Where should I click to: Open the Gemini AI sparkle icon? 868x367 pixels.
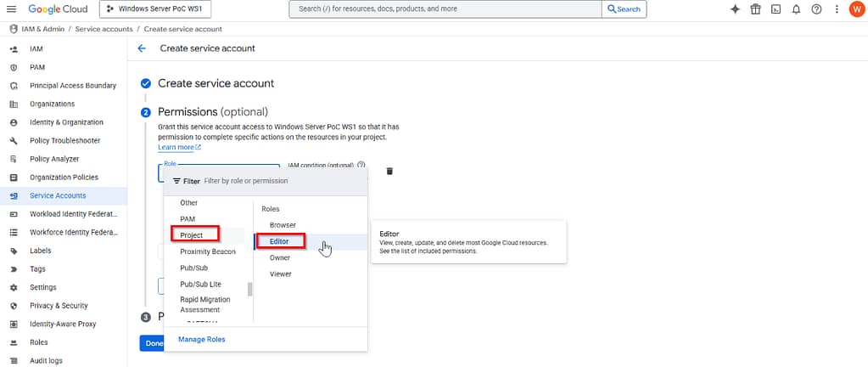(x=735, y=8)
